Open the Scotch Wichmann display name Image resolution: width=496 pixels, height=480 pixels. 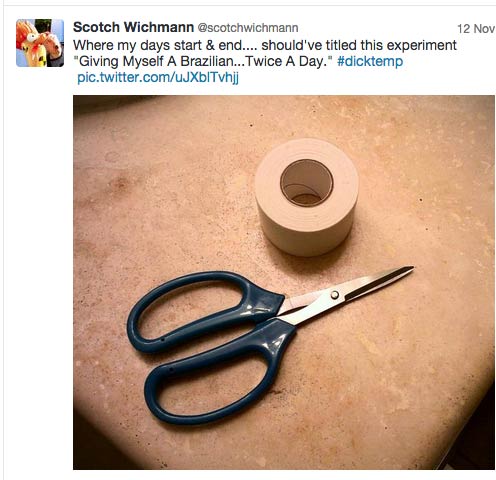pyautogui.click(x=133, y=27)
